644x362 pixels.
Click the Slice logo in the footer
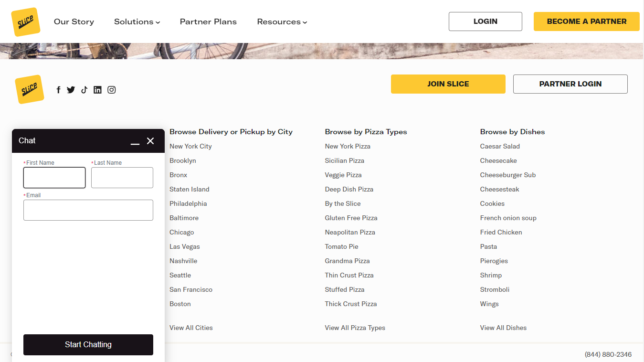(29, 89)
